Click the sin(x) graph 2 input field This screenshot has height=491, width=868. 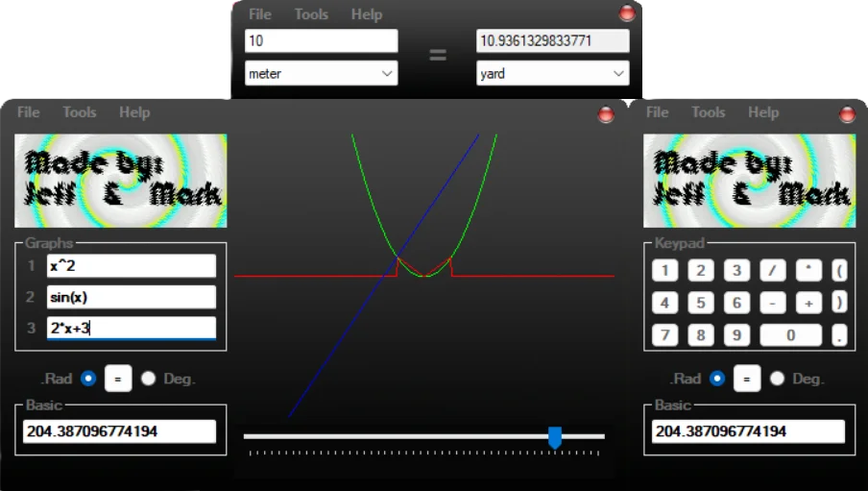[x=131, y=297]
